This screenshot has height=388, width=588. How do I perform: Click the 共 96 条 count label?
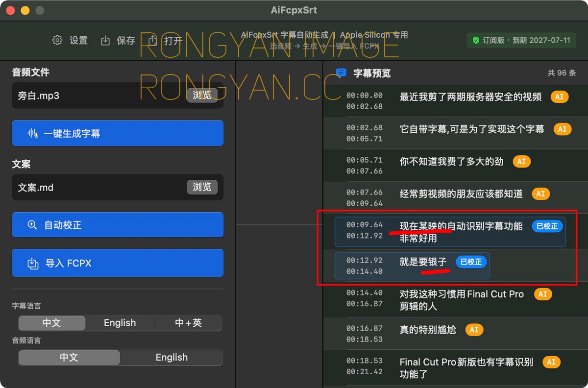(562, 73)
